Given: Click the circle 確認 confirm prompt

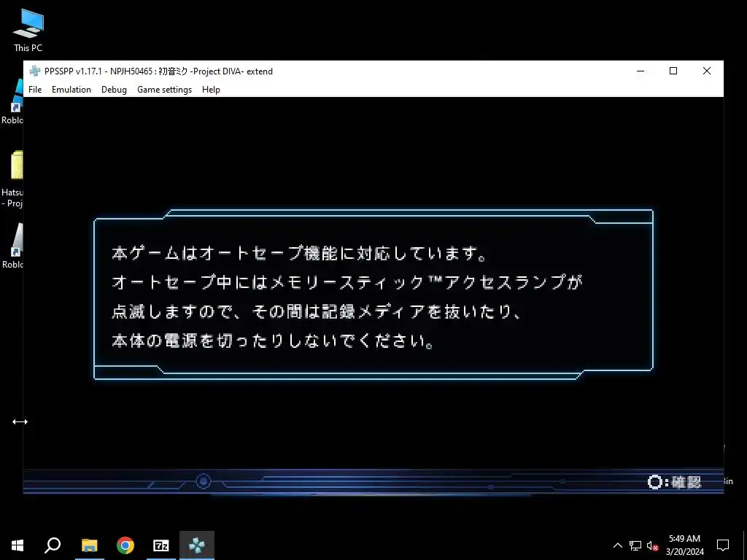Looking at the screenshot, I should tap(674, 482).
